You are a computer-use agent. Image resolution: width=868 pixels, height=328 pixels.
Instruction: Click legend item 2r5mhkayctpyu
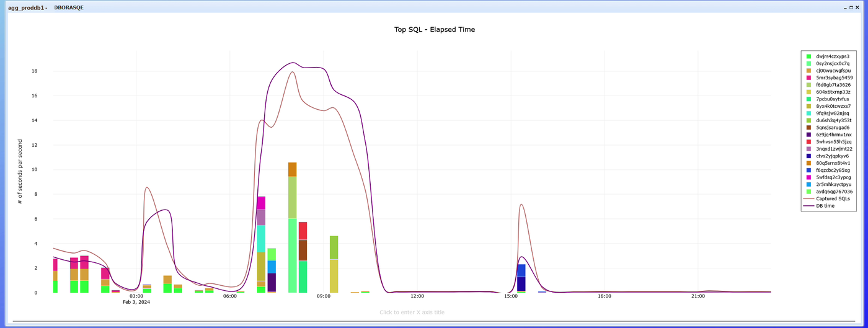point(828,184)
